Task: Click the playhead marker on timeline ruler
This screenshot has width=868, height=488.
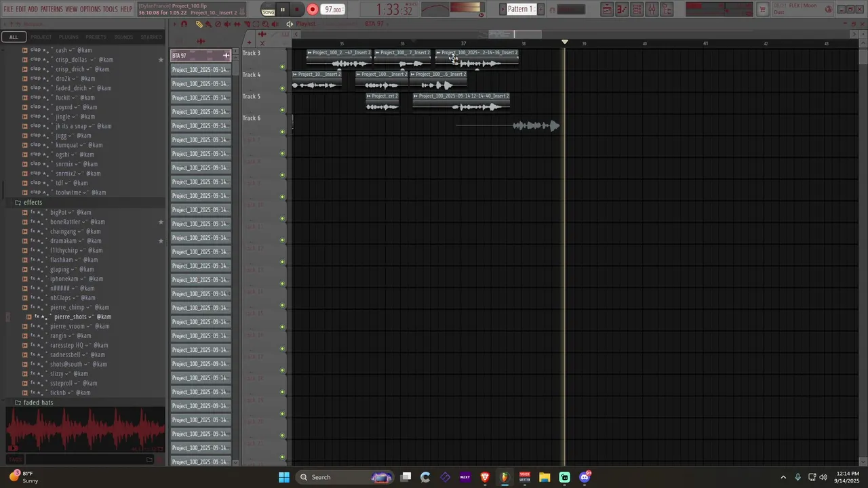Action: [565, 43]
